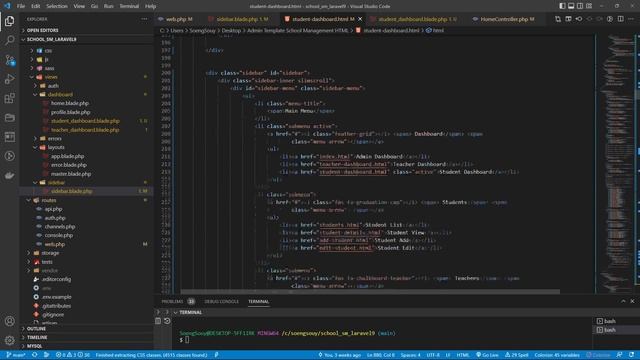The image size is (640, 360).
Task: Open Source Control view in activity bar
Action: tap(9, 60)
